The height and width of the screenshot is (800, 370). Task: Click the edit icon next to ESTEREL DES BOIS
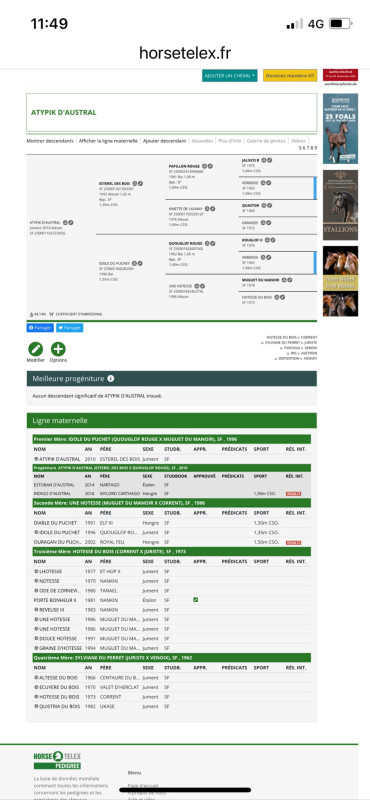pyautogui.click(x=140, y=183)
